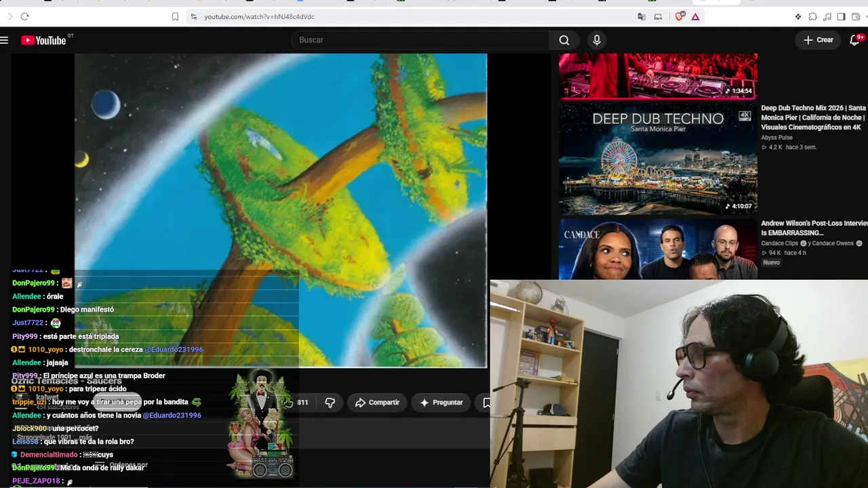868x488 pixels.
Task: Open Andrew Wilson's Post-Loss Interview title
Action: (x=814, y=228)
